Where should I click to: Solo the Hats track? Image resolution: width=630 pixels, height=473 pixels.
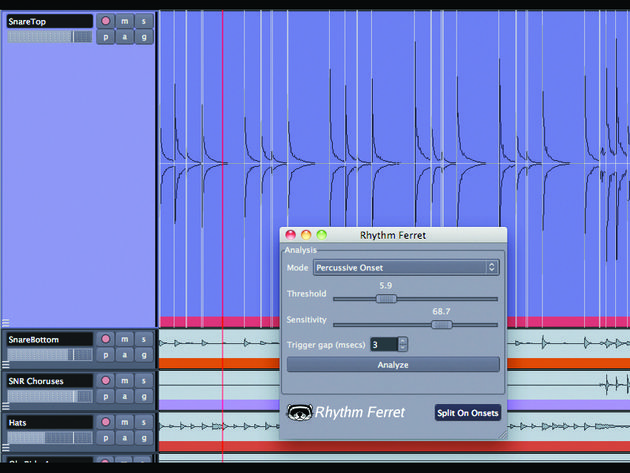[x=144, y=422]
